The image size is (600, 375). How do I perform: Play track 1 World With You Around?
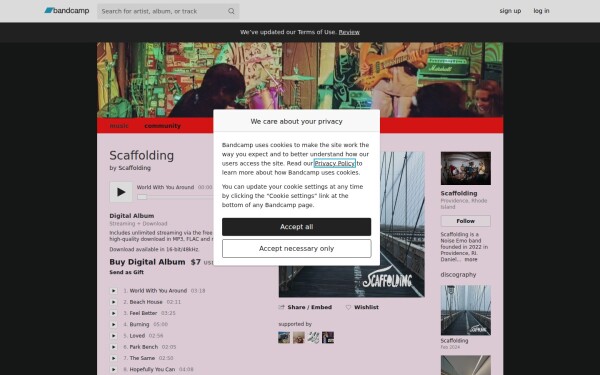(113, 291)
